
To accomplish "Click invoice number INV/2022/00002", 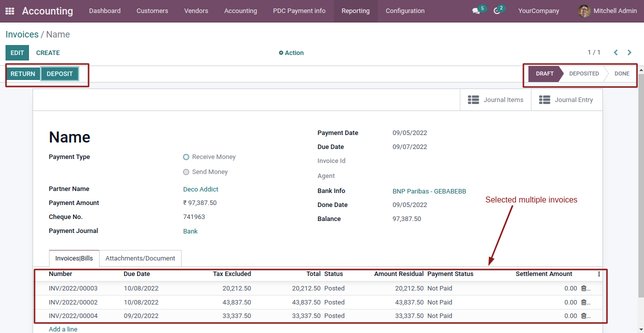I will 73,302.
